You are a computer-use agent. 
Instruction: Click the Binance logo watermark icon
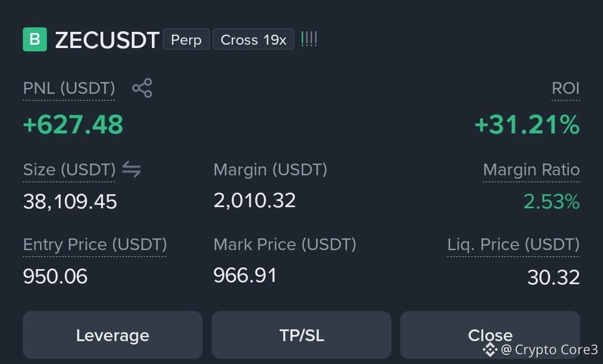[490, 349]
